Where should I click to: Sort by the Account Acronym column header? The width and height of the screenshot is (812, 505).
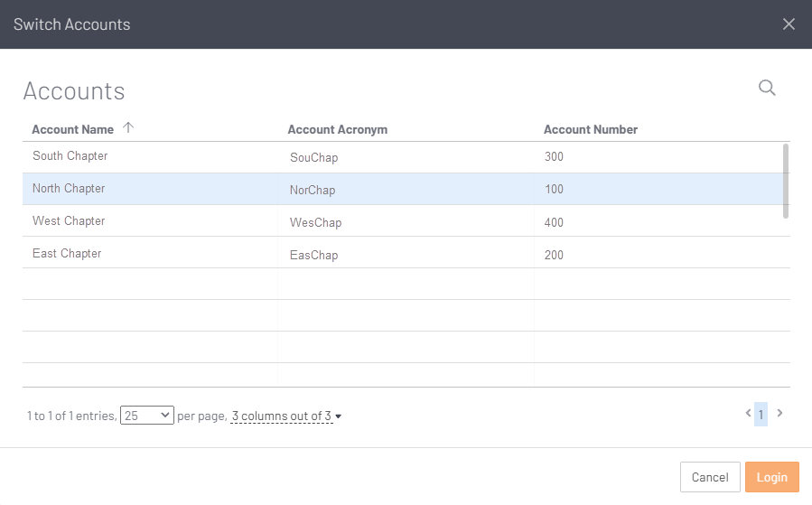click(338, 129)
